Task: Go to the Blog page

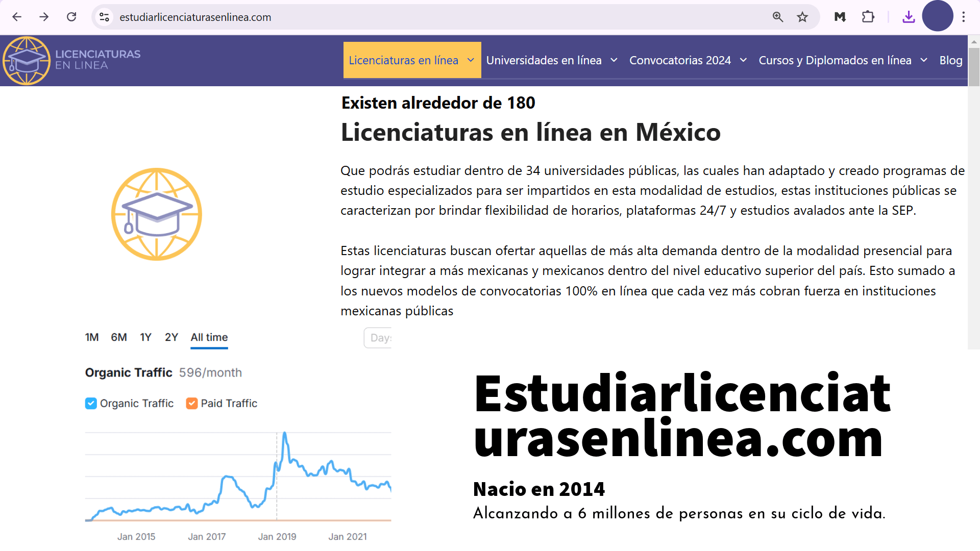Action: [x=950, y=60]
